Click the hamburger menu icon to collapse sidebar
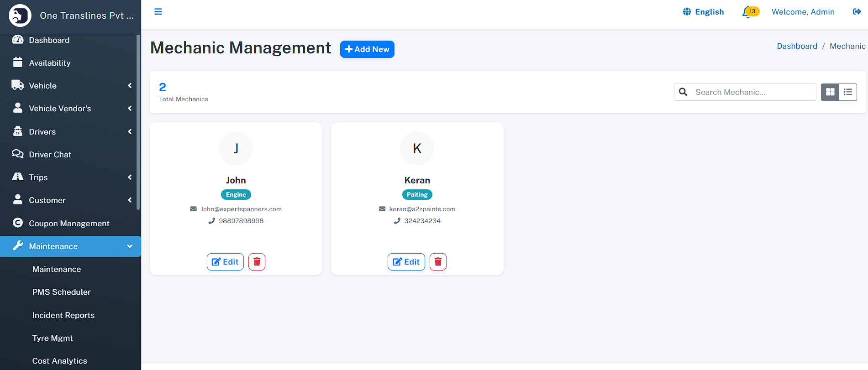Image resolution: width=868 pixels, height=370 pixels. pos(158,12)
